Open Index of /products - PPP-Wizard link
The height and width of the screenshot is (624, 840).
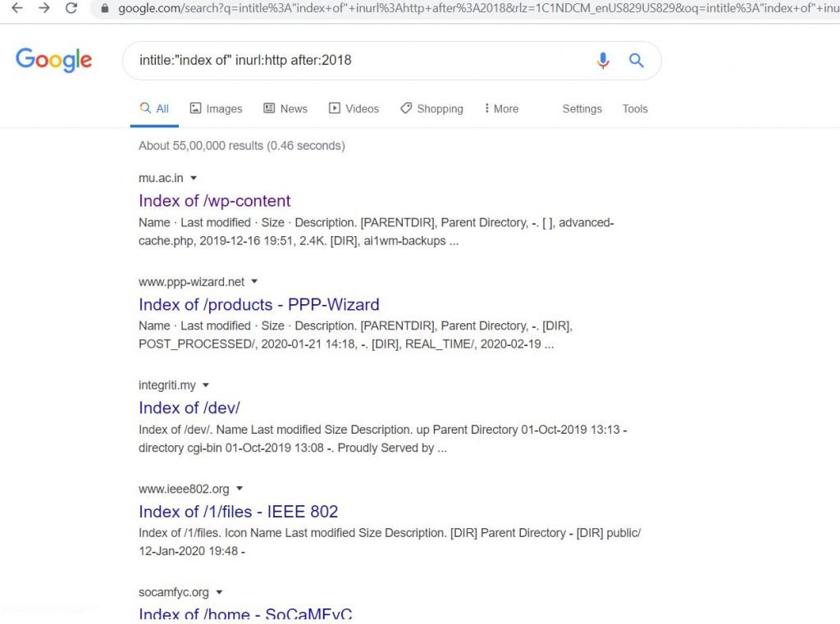point(258,304)
